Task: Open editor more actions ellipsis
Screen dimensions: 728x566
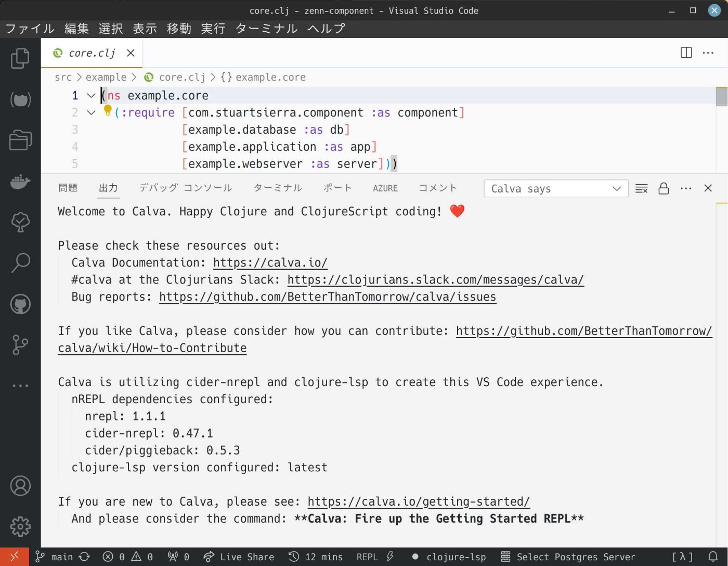Action: (708, 53)
